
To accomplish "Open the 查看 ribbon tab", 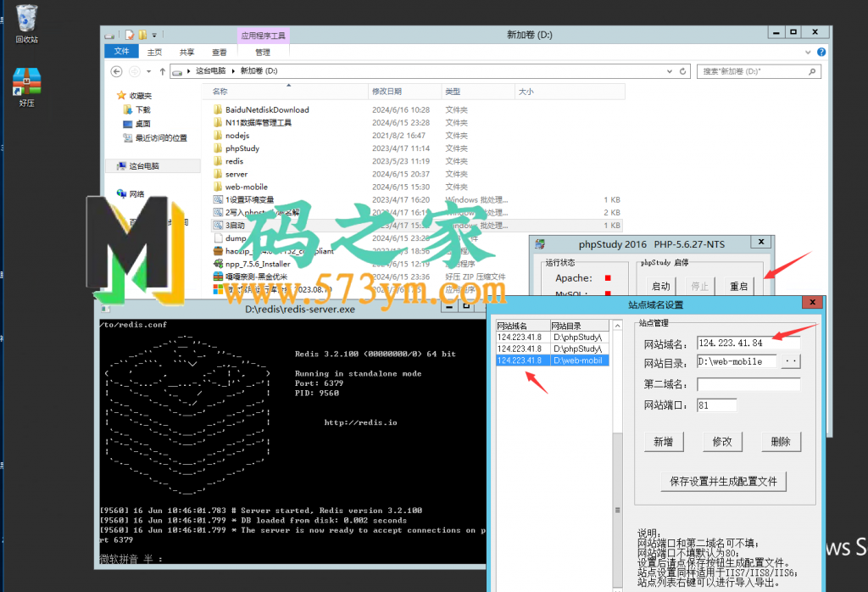I will click(220, 52).
